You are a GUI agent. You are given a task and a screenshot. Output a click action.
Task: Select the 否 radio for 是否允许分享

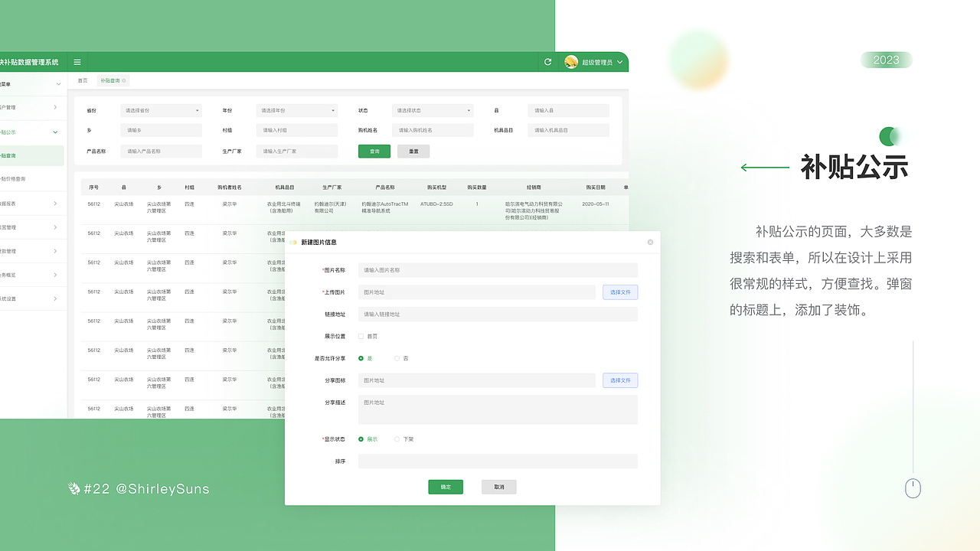(397, 357)
